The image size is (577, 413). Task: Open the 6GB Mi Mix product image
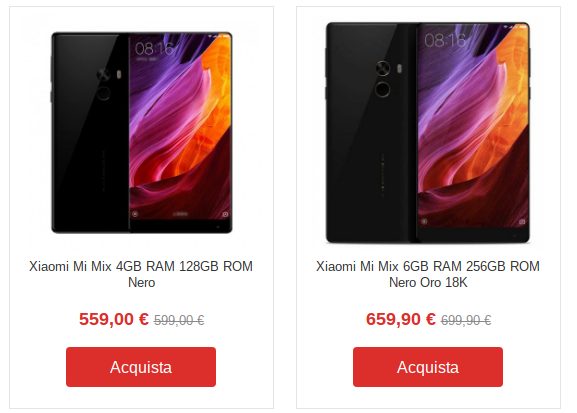(x=428, y=133)
